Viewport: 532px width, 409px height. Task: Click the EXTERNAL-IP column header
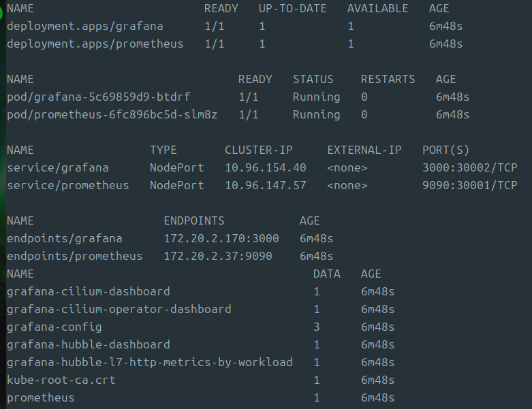pyautogui.click(x=364, y=150)
